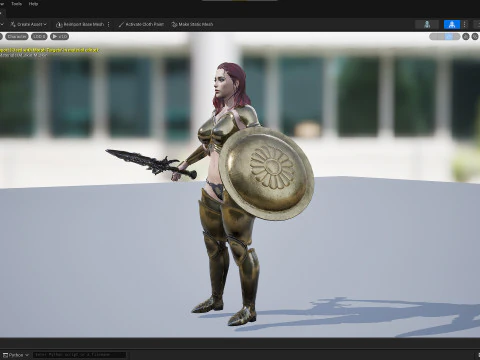Open the Tools menu
The image size is (480, 360).
tap(16, 4)
